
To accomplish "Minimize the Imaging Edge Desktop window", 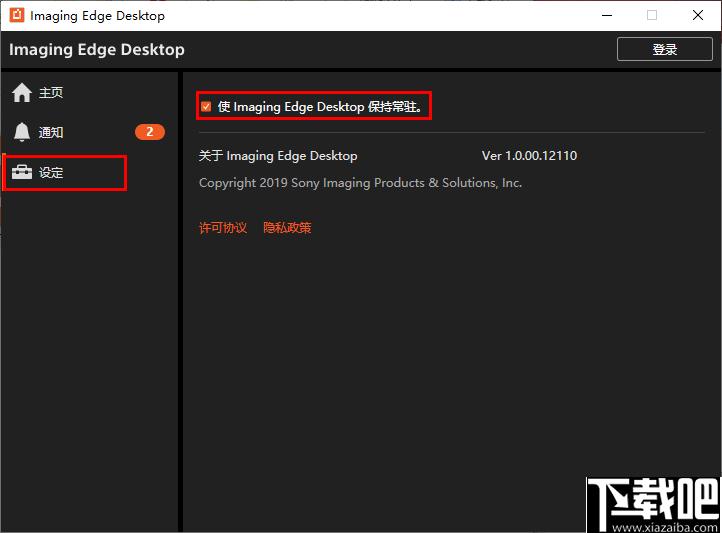I will point(607,15).
